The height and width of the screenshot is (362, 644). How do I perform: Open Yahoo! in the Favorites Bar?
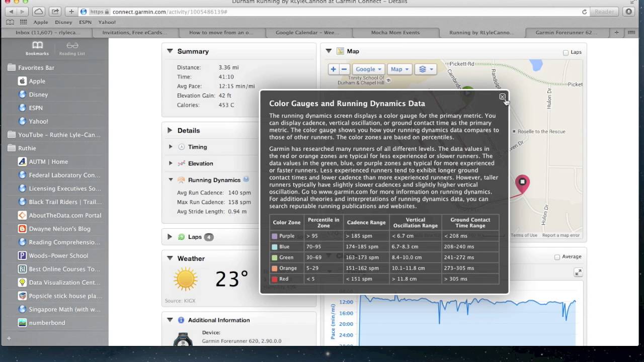107,22
